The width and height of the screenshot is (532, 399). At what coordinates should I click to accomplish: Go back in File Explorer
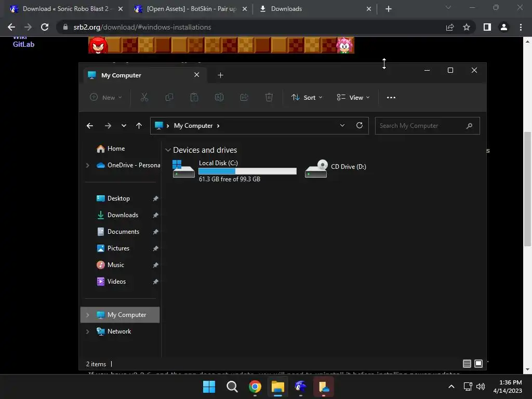click(x=90, y=126)
